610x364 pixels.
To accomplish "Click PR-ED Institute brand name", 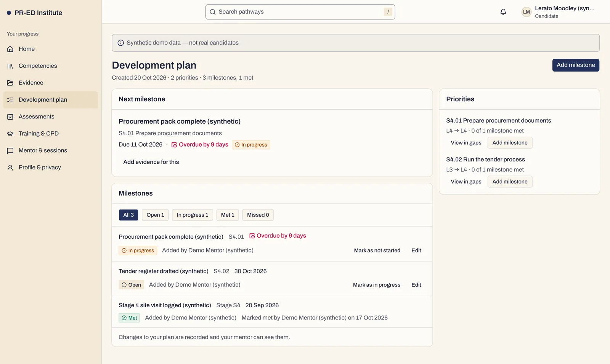I will [x=38, y=13].
